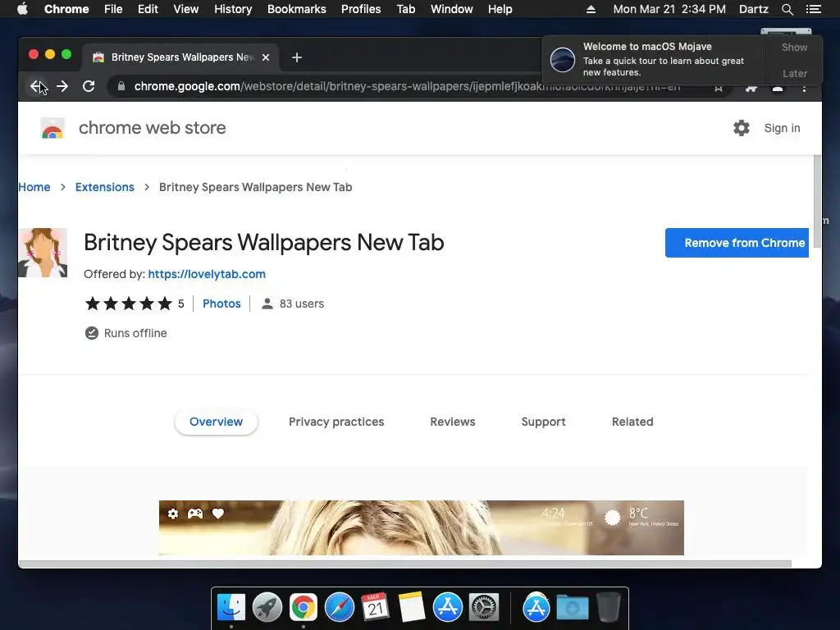840x630 pixels.
Task: Go forward with the forward arrow
Action: 62,86
